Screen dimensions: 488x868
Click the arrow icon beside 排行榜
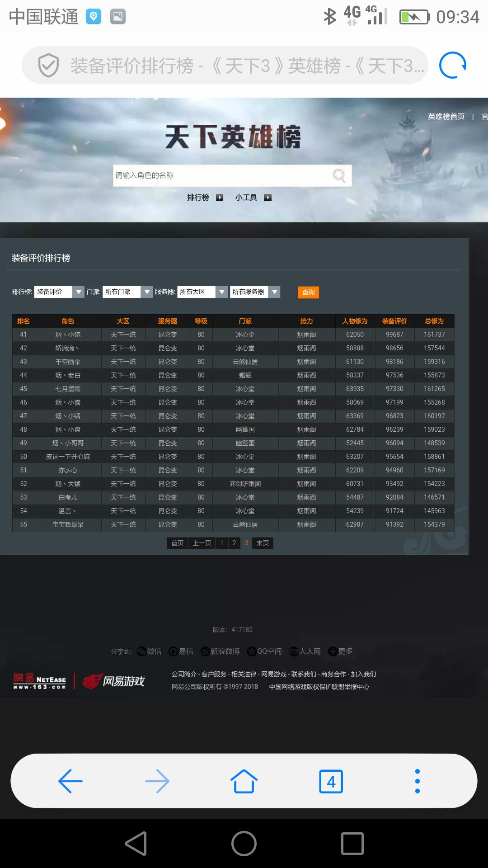pyautogui.click(x=220, y=198)
